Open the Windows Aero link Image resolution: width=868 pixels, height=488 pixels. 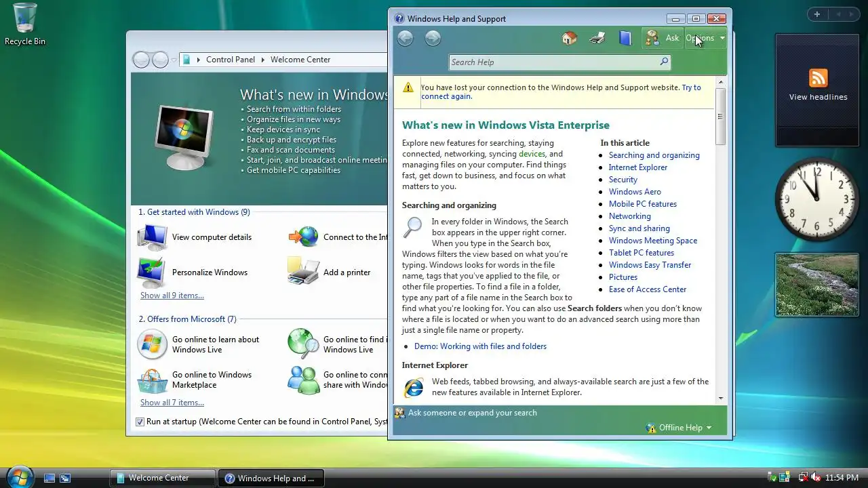(635, 192)
